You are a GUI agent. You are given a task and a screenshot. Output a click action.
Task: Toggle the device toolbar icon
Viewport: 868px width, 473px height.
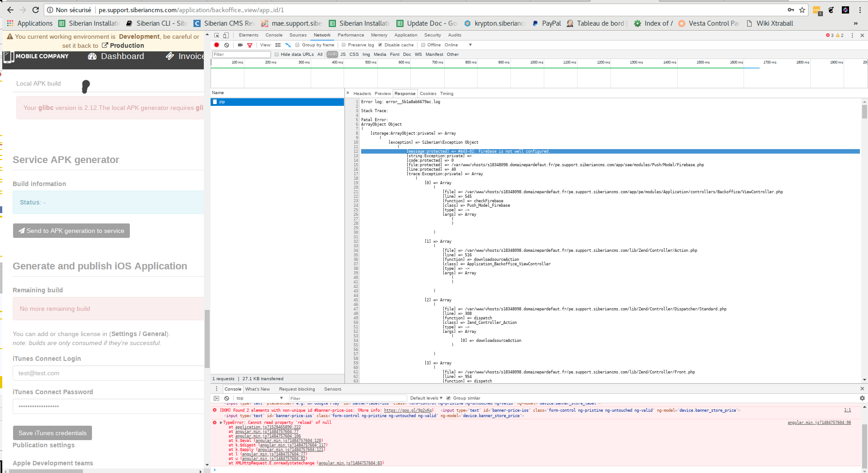click(x=226, y=35)
